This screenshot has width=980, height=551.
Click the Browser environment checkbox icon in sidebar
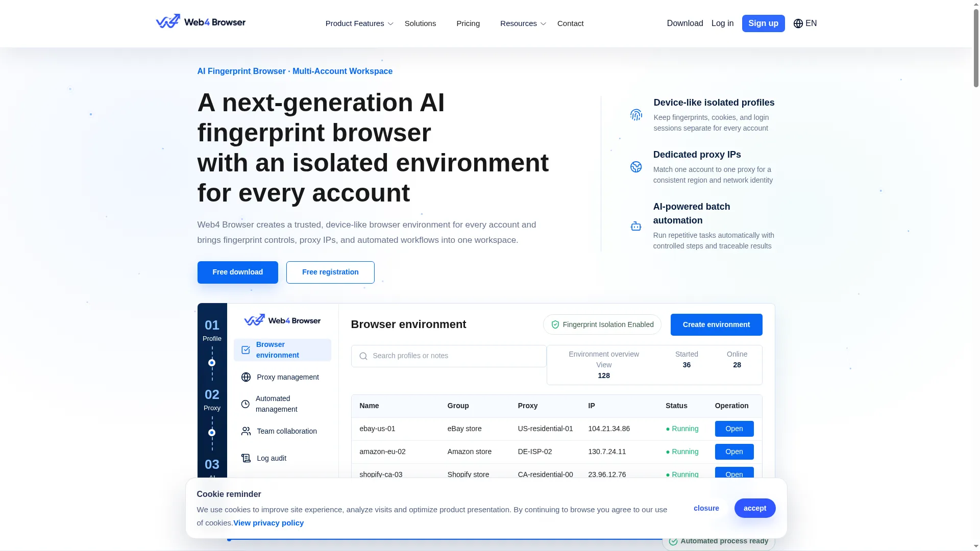(x=246, y=350)
